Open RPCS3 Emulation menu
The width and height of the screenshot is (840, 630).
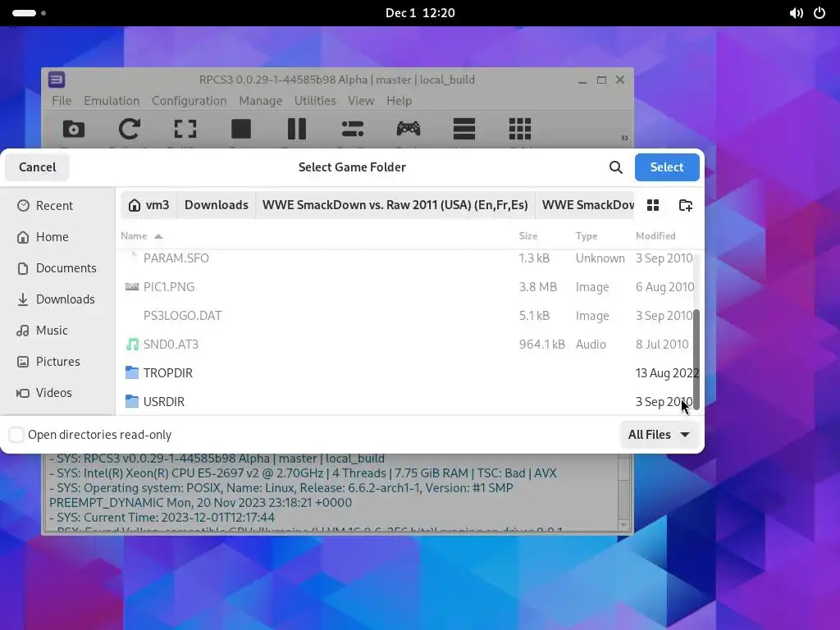(112, 101)
